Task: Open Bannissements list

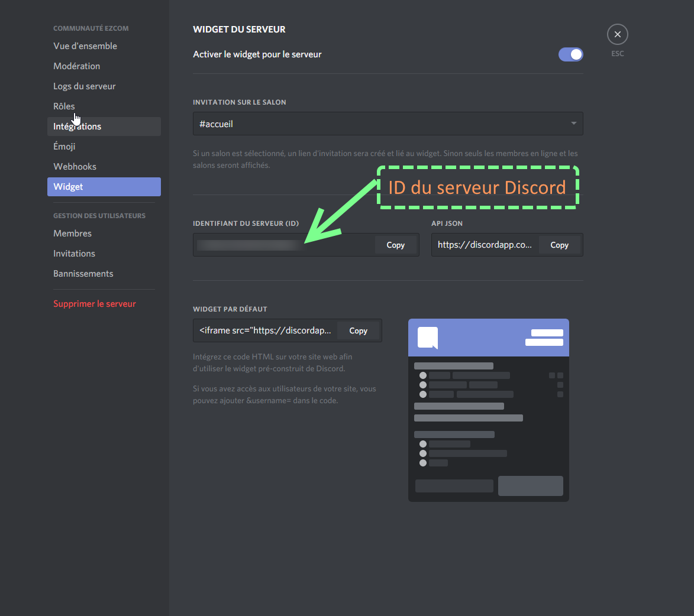Action: (x=83, y=274)
